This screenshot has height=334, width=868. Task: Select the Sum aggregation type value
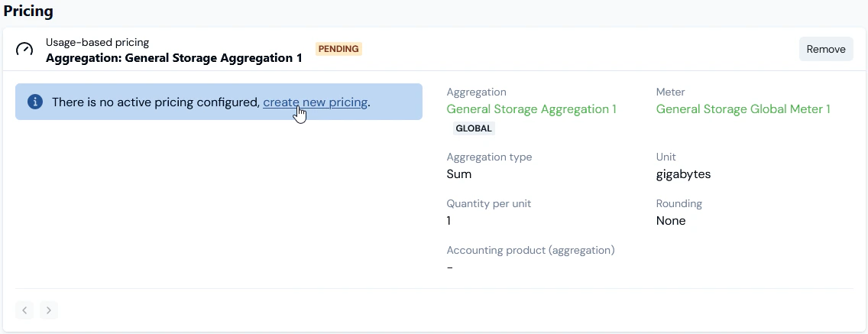(x=458, y=174)
